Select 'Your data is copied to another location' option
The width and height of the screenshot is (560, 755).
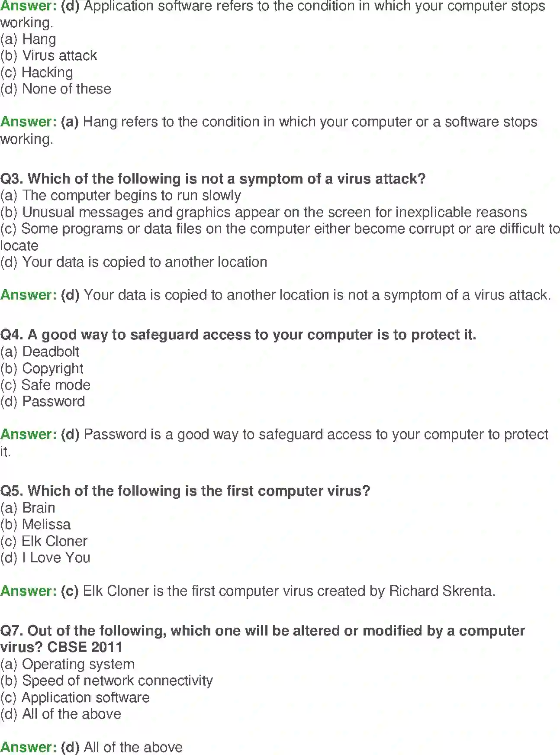coord(134,262)
